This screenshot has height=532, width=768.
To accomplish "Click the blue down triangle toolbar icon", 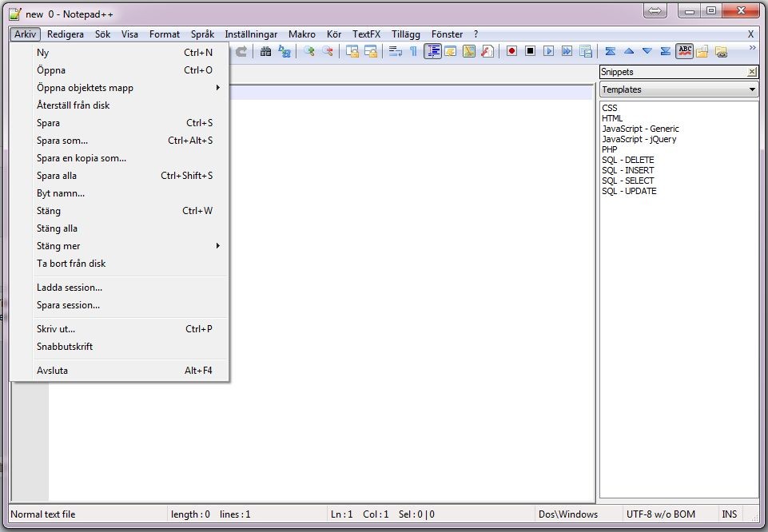I will pyautogui.click(x=647, y=51).
